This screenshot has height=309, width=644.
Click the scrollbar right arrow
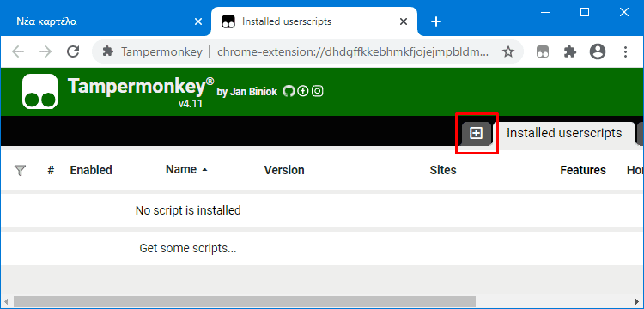click(x=638, y=302)
